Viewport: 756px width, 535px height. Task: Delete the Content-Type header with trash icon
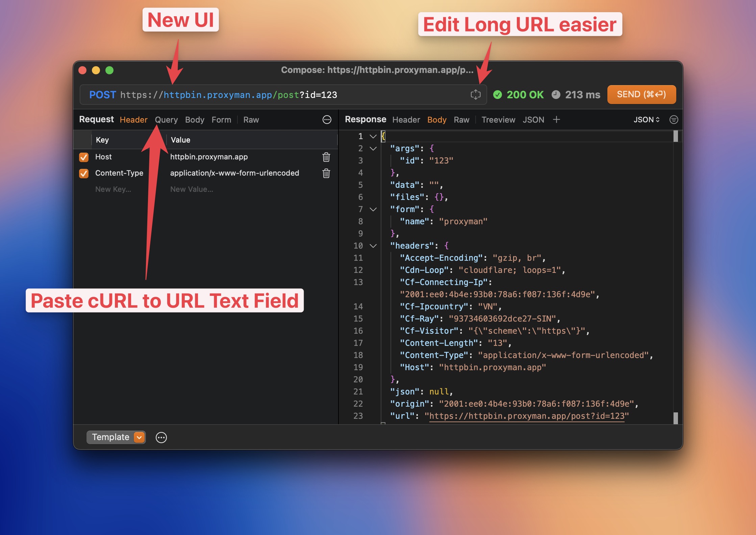coord(326,173)
